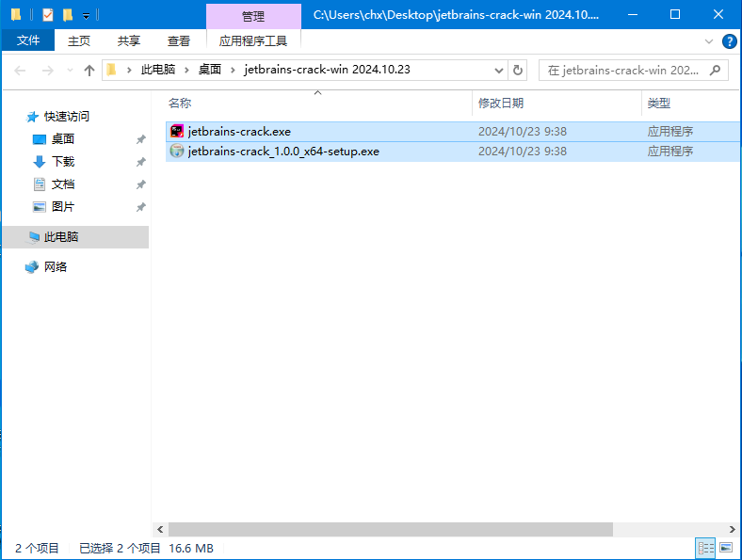
Task: Click the jetbrains-crack.exe application icon
Action: pyautogui.click(x=177, y=131)
